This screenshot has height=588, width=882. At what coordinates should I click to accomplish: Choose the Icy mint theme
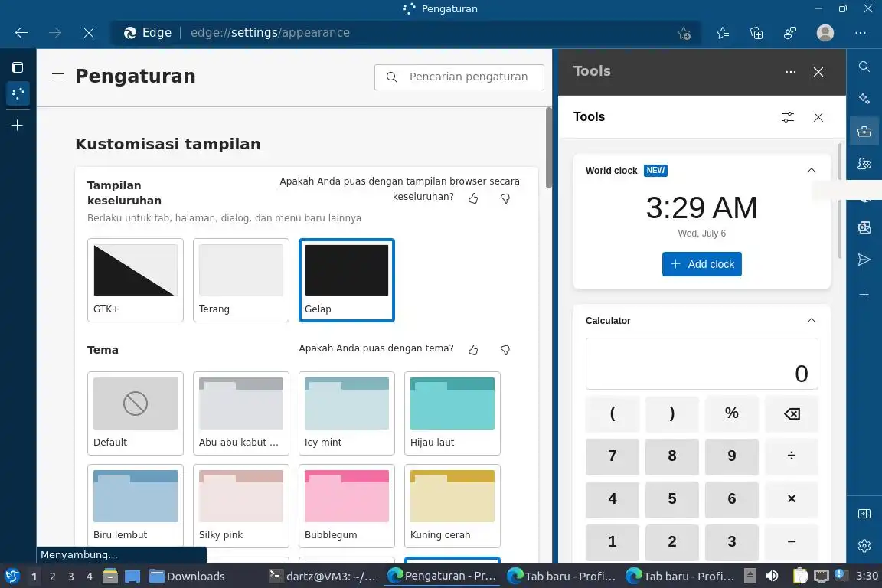tap(347, 413)
